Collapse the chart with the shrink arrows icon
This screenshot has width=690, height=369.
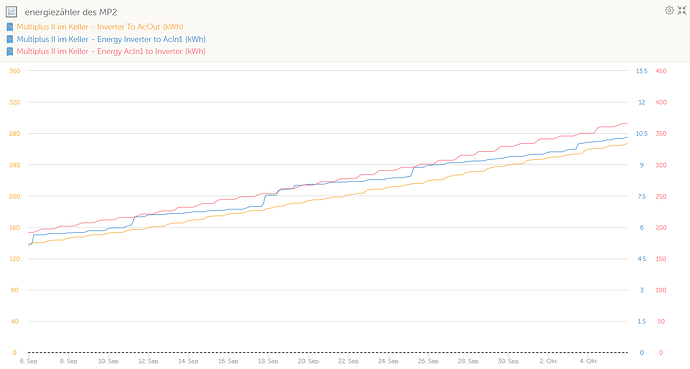coord(682,11)
